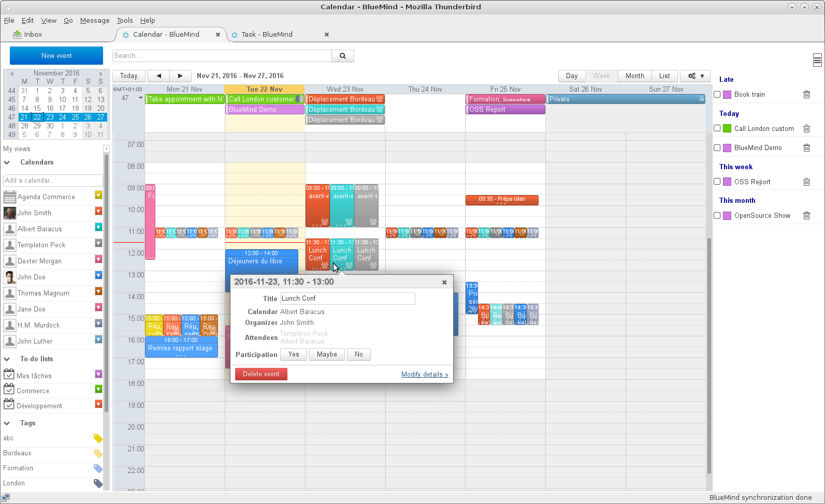Screen dimensions: 825x504
Task: Click the abc tag icon
Action: point(98,438)
